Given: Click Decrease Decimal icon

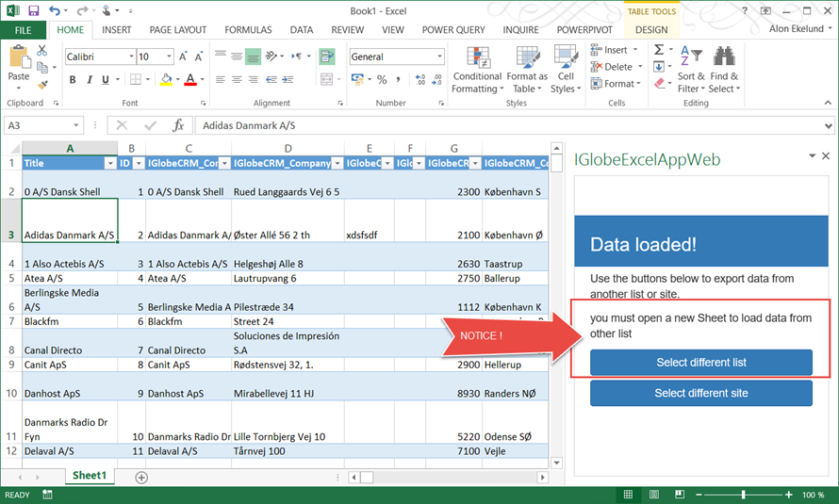Looking at the screenshot, I should click(x=436, y=80).
